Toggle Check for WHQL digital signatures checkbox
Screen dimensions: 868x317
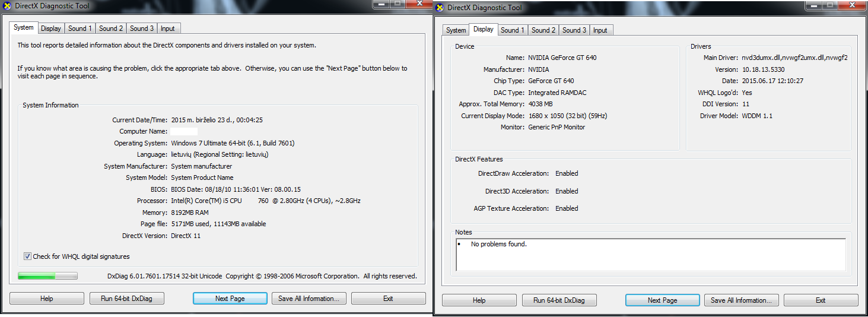pos(27,256)
